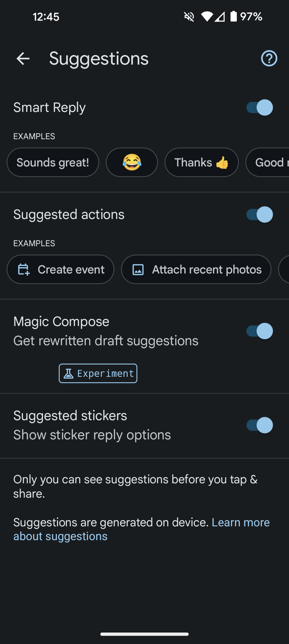Tap the battery icon in status bar
289x644 pixels.
click(x=234, y=16)
